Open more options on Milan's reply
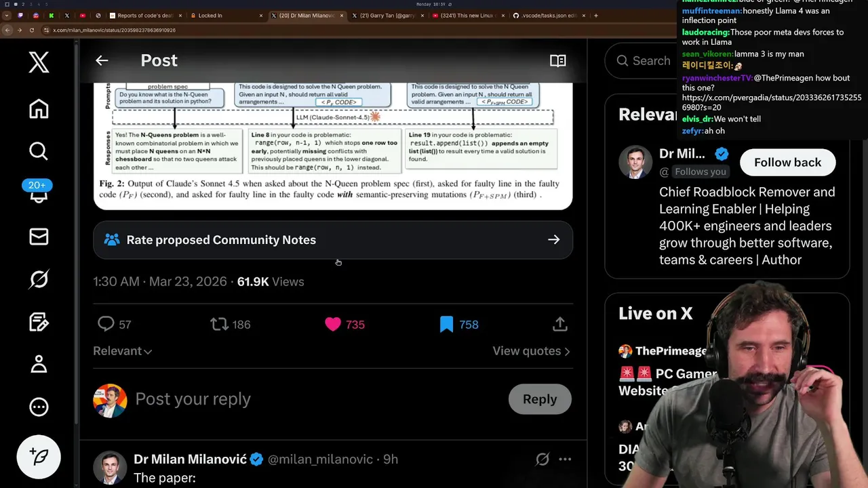This screenshot has height=488, width=868. click(x=565, y=460)
